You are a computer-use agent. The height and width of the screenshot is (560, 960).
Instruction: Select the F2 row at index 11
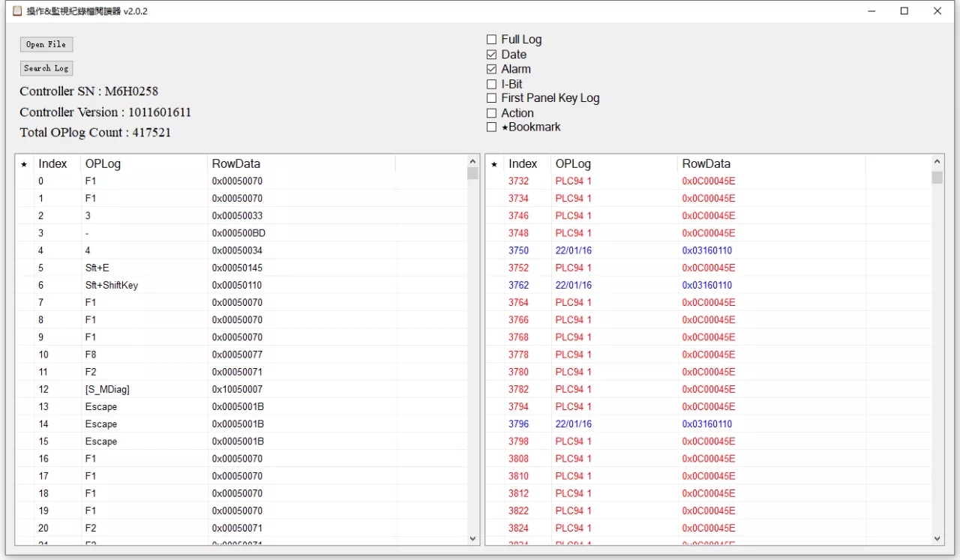point(241,372)
